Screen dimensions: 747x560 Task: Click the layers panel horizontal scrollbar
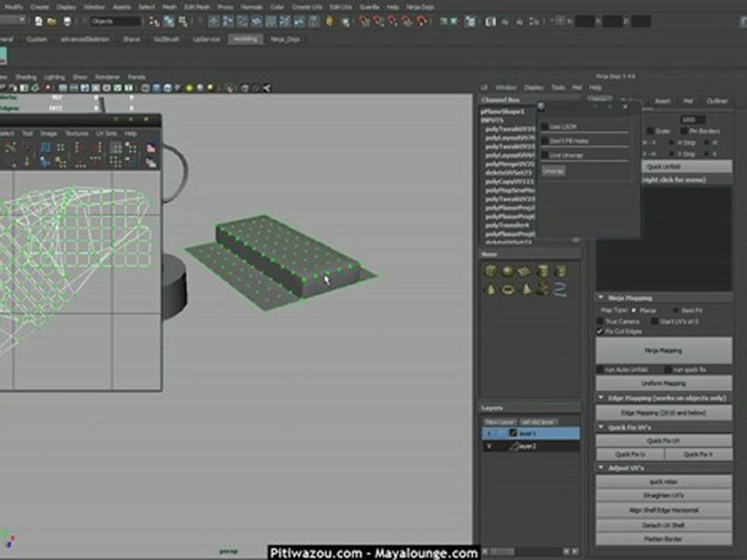[529, 551]
